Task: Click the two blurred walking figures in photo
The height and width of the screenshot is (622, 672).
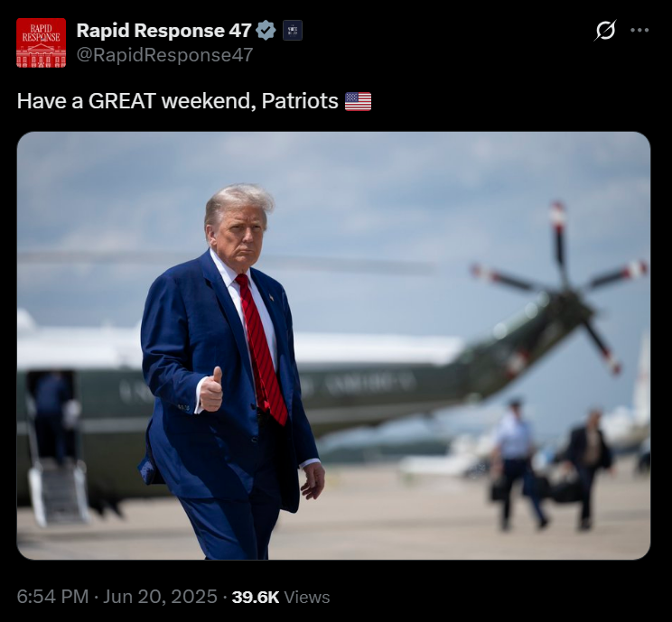Action: (553, 465)
